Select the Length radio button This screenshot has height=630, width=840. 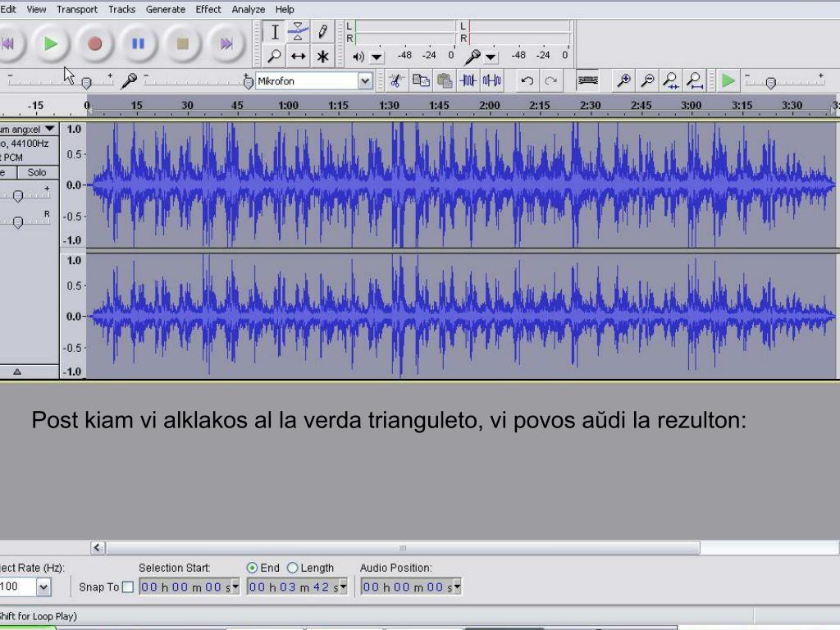[x=293, y=568]
